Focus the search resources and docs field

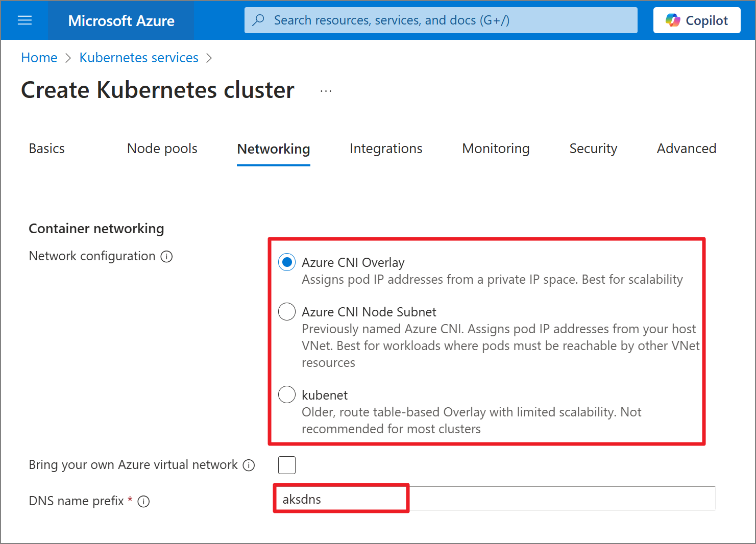pos(441,20)
